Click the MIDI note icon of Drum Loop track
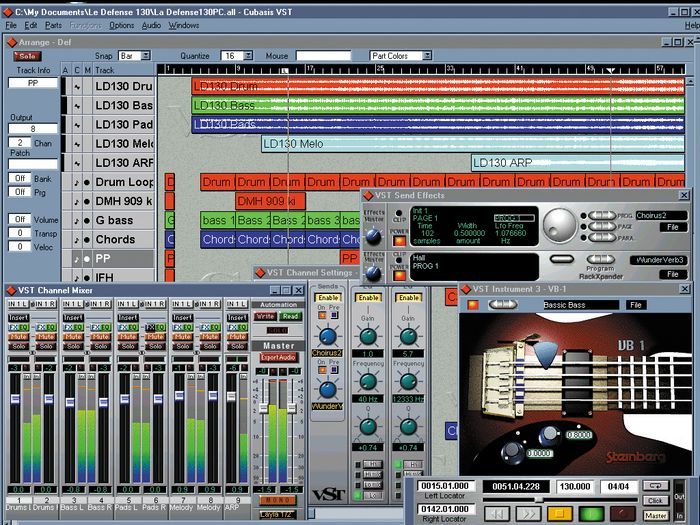Viewport: 700px width, 525px height. (x=77, y=183)
